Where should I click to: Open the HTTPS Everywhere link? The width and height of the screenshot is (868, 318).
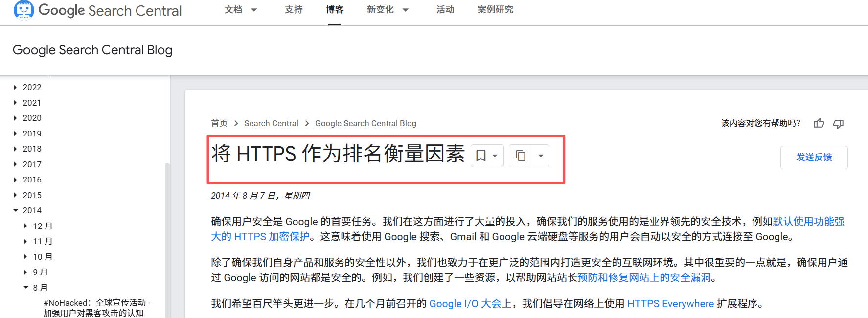coord(670,303)
